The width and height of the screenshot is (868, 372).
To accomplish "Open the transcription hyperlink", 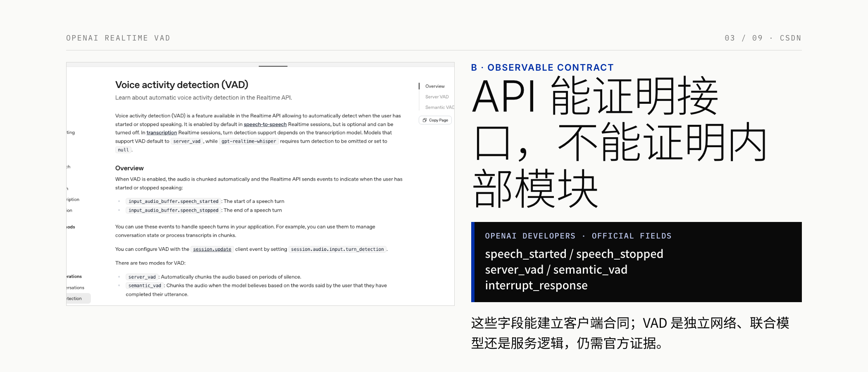I will (x=162, y=133).
